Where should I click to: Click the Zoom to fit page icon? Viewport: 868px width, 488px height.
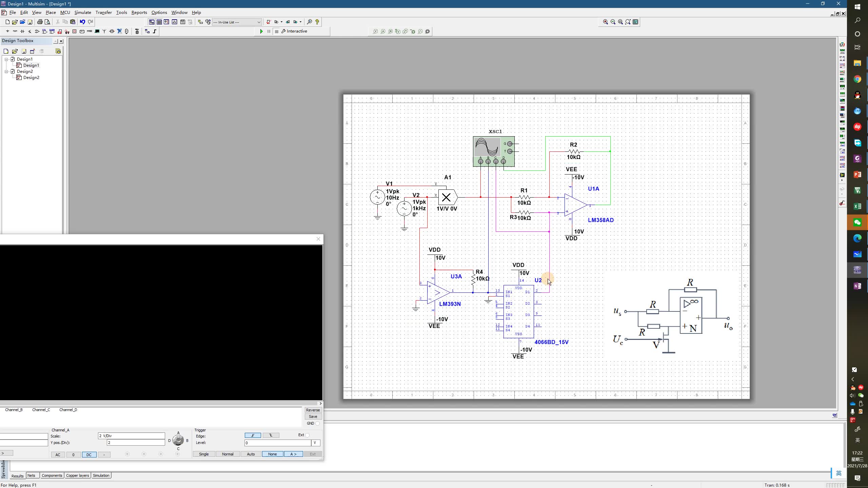pyautogui.click(x=628, y=22)
